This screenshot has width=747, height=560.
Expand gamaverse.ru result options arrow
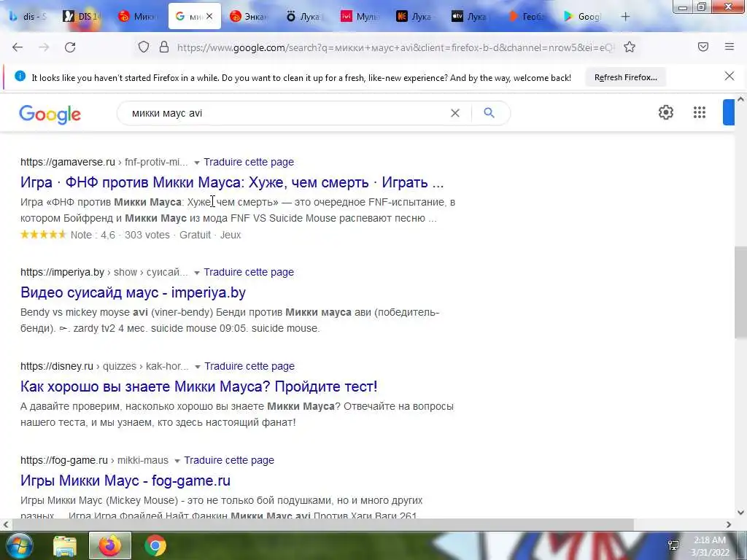pos(197,163)
